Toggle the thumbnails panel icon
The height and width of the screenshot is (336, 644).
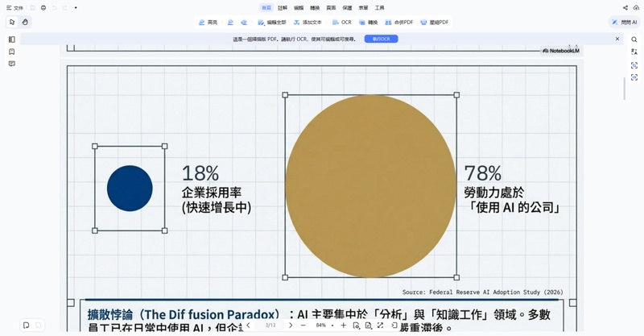coord(12,39)
